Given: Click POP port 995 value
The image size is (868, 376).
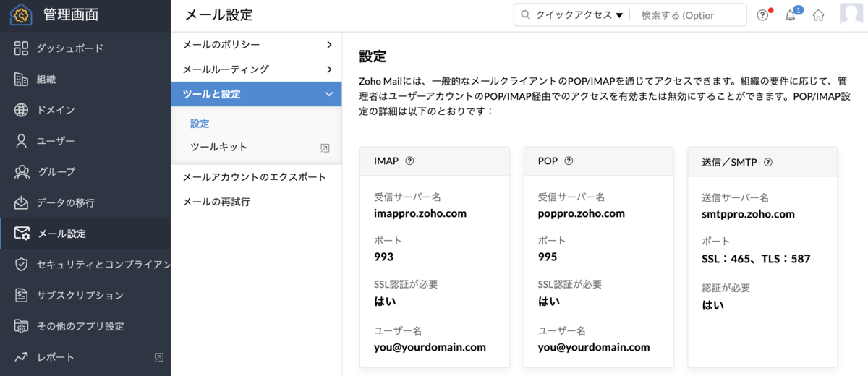Looking at the screenshot, I should [x=548, y=257].
